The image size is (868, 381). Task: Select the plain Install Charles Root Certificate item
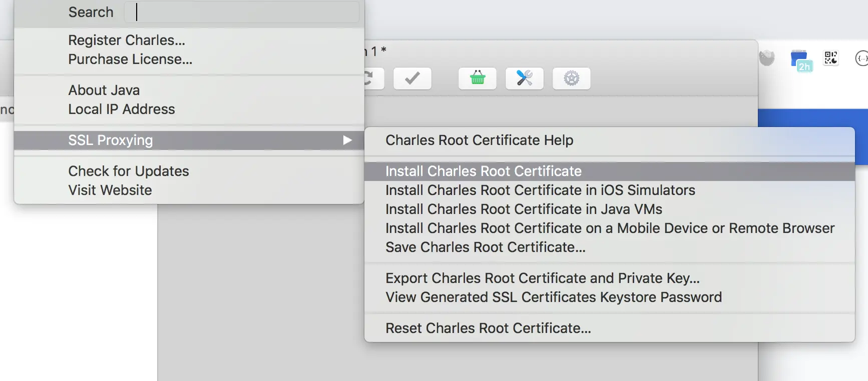pos(610,171)
